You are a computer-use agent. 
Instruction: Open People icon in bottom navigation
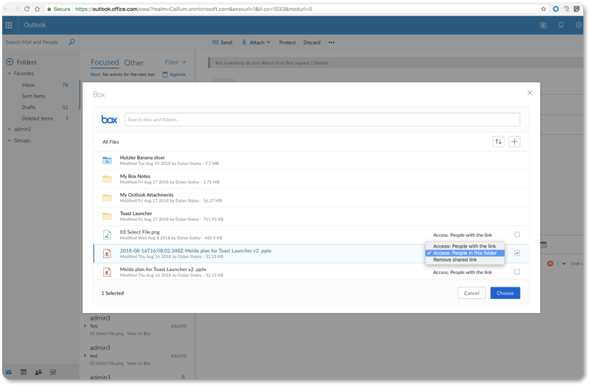[38, 372]
